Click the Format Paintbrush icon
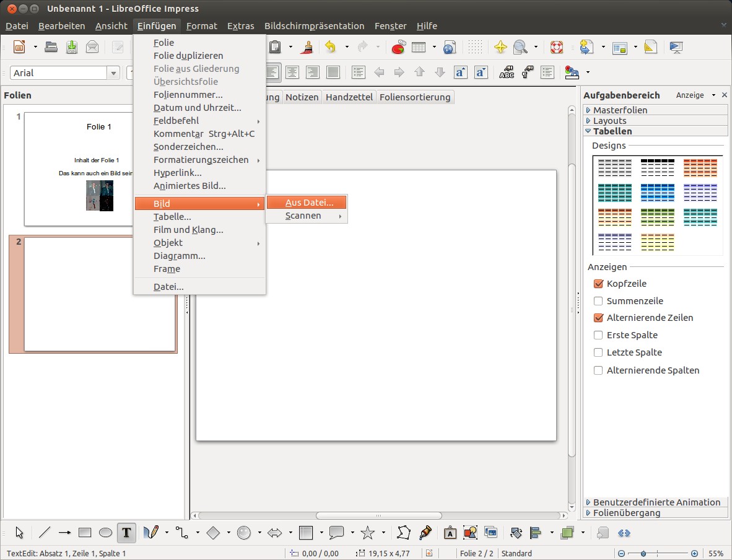 306,47
